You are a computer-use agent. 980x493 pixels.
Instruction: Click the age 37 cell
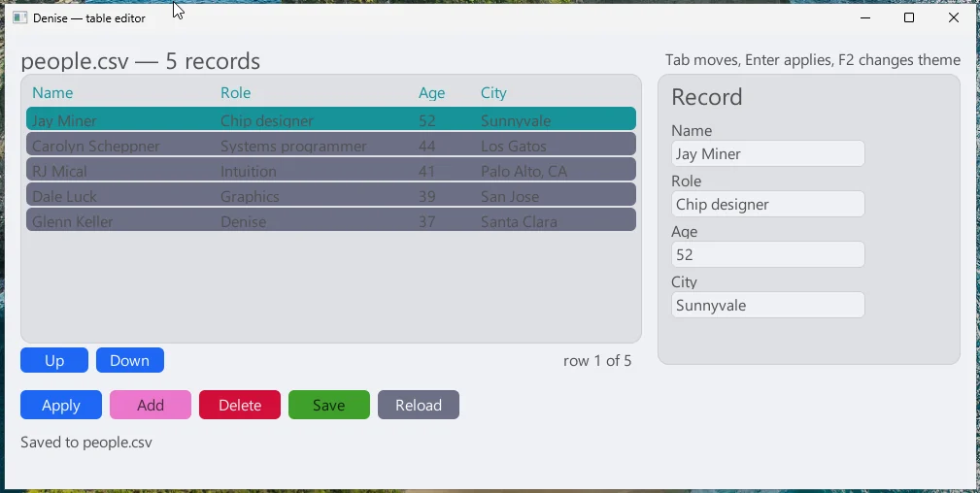427,222
